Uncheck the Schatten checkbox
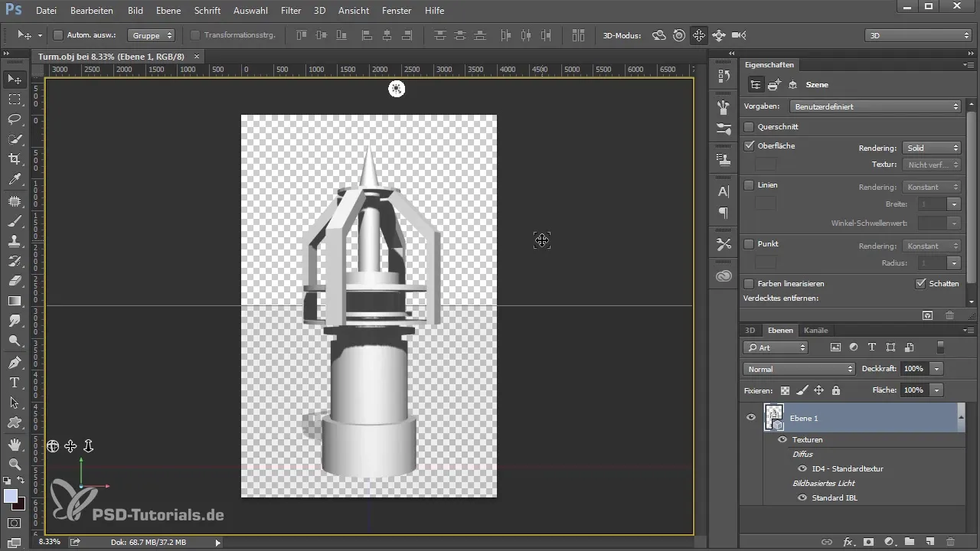This screenshot has height=551, width=980. [x=921, y=283]
